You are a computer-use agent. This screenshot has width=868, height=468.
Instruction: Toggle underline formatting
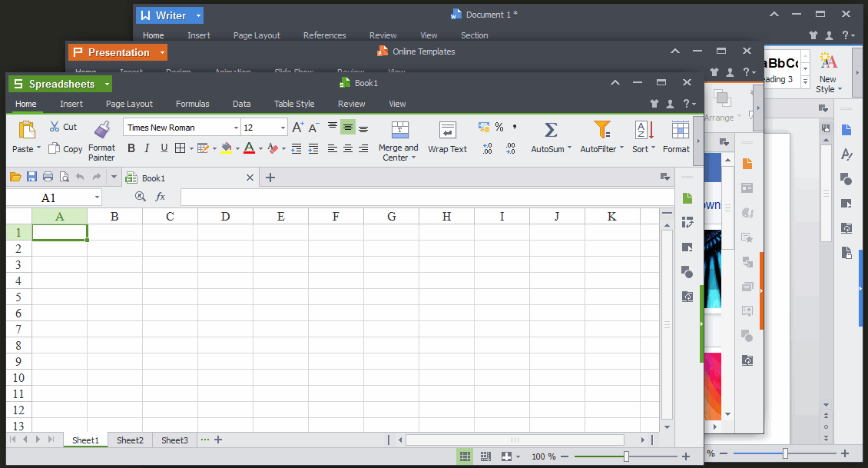[x=164, y=148]
